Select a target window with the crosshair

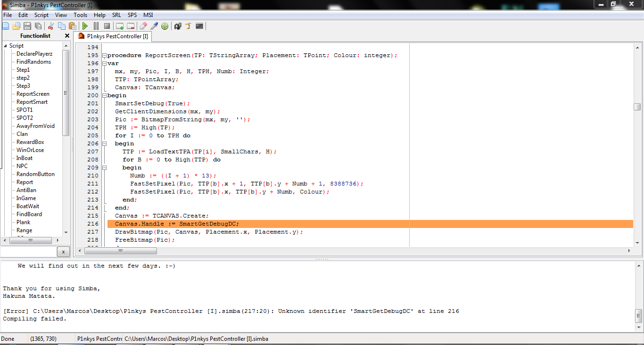pos(165,26)
